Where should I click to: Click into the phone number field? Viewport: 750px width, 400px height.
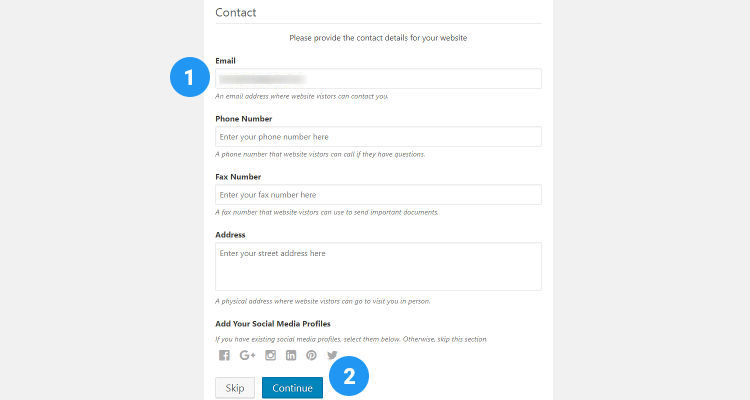point(378,137)
